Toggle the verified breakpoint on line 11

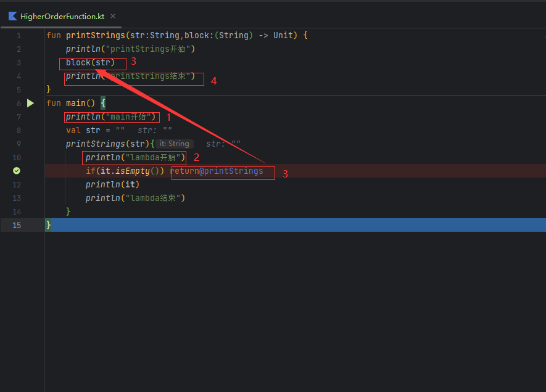coord(17,171)
